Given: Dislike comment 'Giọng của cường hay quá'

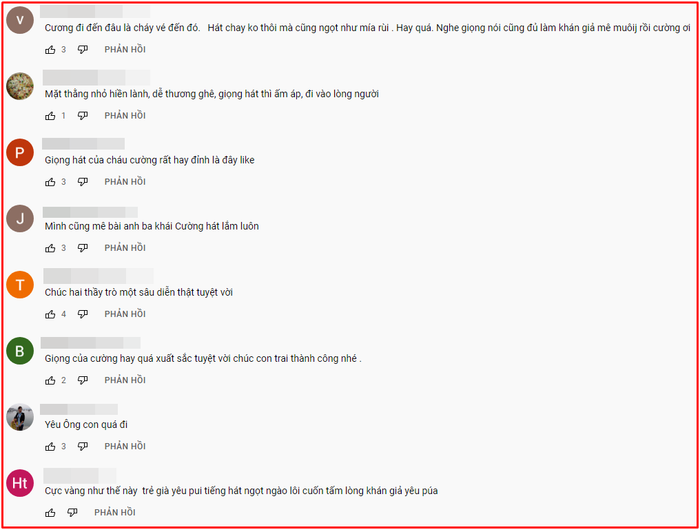Looking at the screenshot, I should (x=83, y=380).
